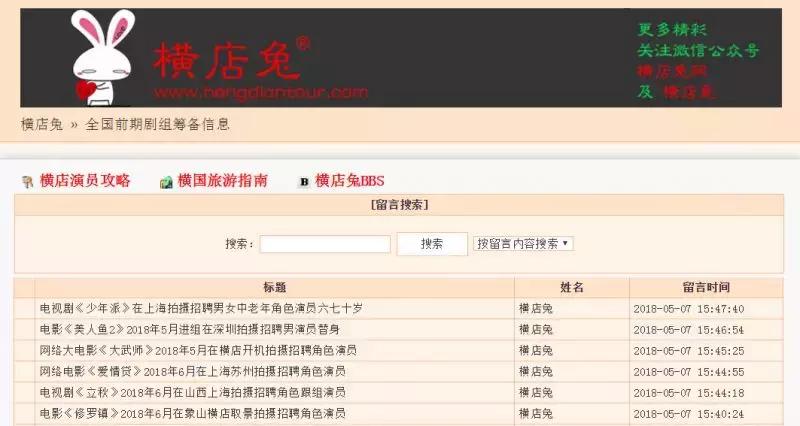800x426 pixels.
Task: Click timestamp 2018-05-07 15:47:40
Action: (689, 309)
